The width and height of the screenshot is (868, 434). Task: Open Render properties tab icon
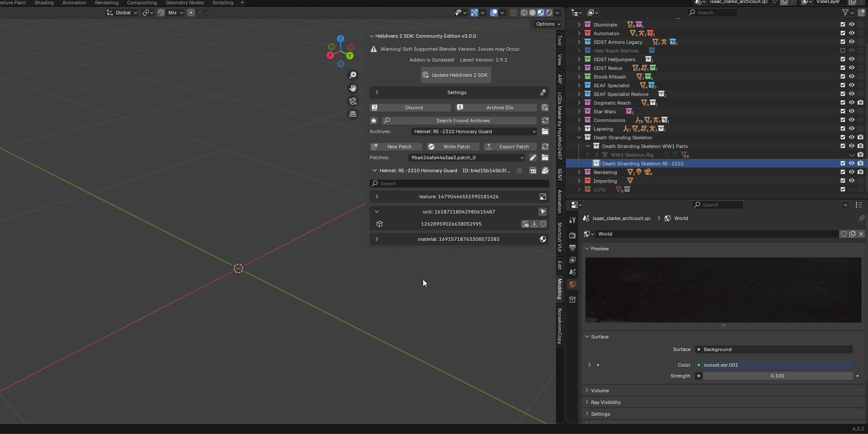click(572, 235)
